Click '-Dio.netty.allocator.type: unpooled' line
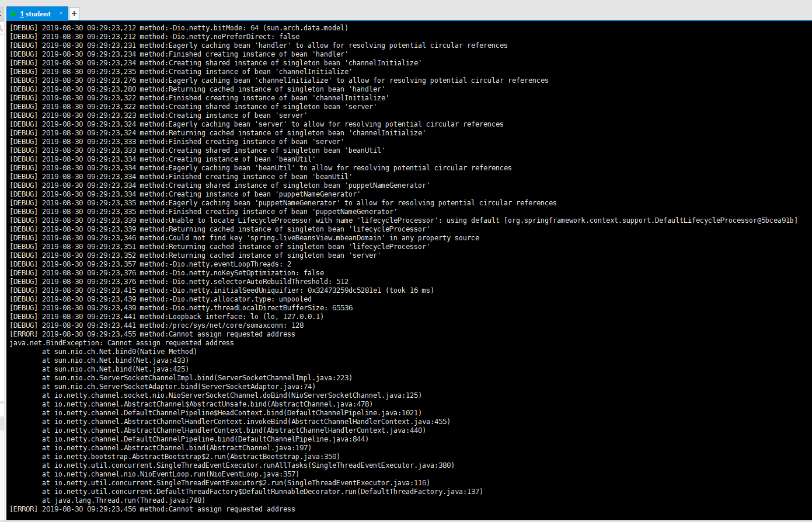The width and height of the screenshot is (812, 522). coord(161,299)
